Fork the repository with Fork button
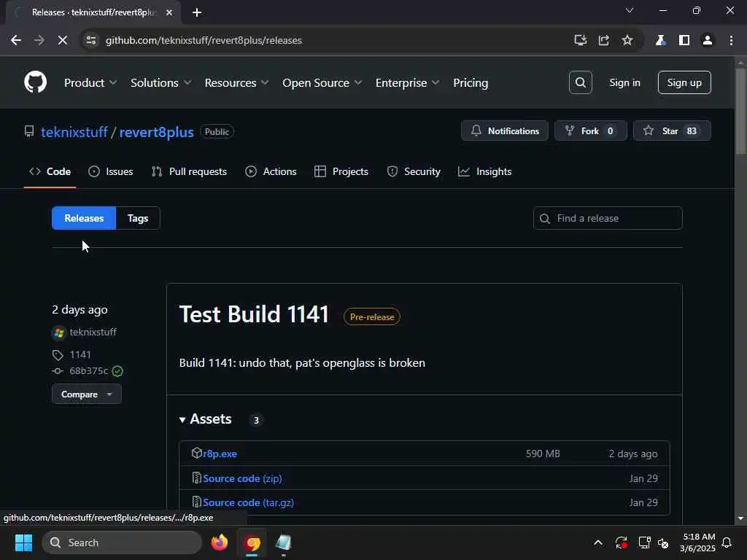This screenshot has width=747, height=560. tap(590, 131)
